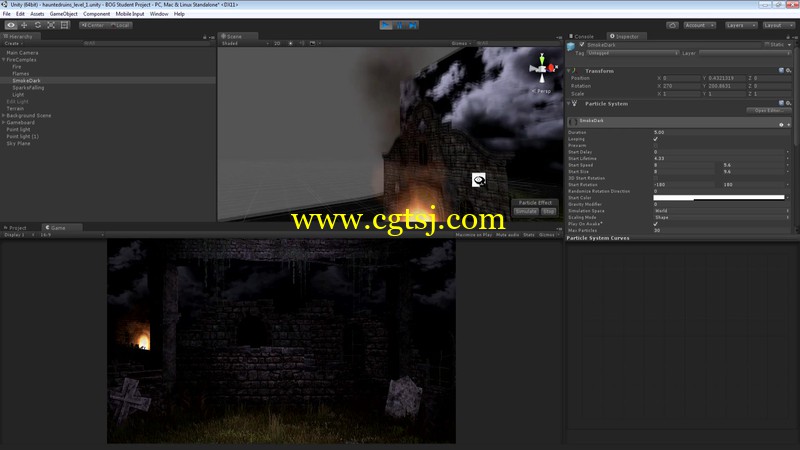Toggle Local handle rotation button
800x450 pixels.
(x=120, y=25)
